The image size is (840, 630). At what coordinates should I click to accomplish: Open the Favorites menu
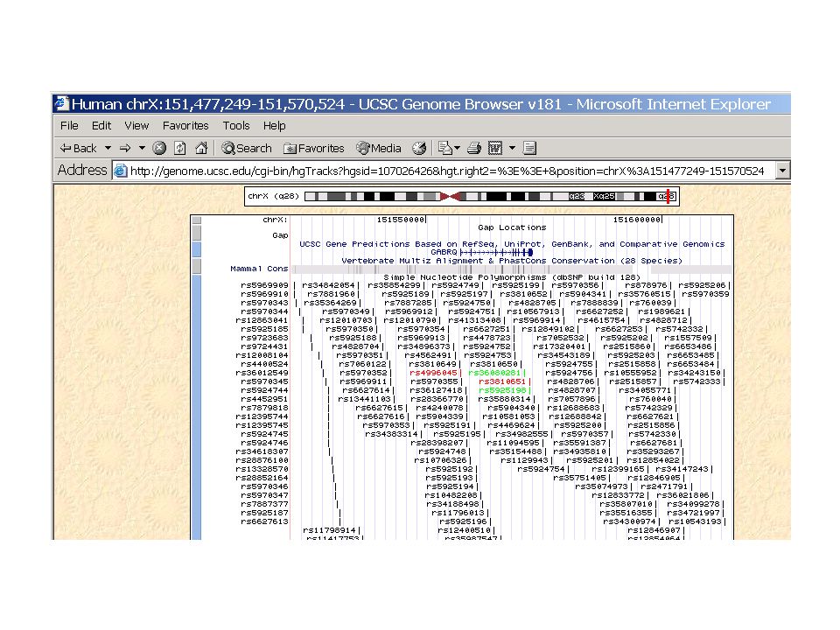pyautogui.click(x=185, y=125)
